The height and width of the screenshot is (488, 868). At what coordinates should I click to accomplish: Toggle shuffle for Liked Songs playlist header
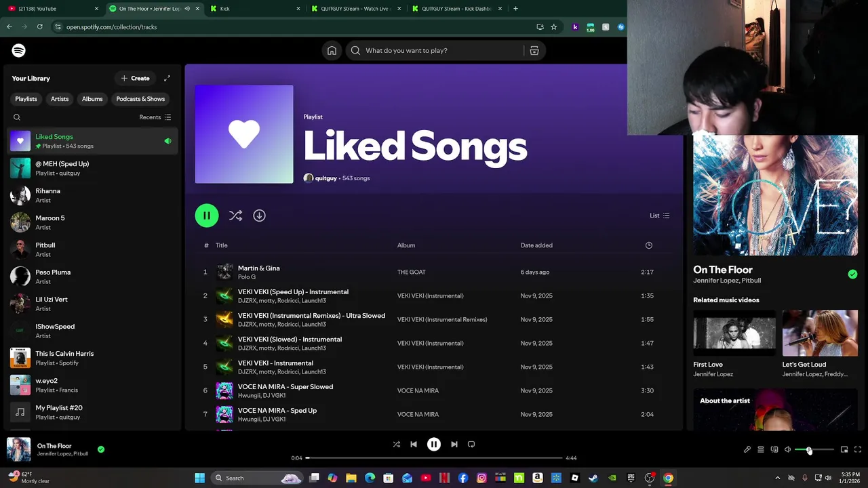(235, 216)
